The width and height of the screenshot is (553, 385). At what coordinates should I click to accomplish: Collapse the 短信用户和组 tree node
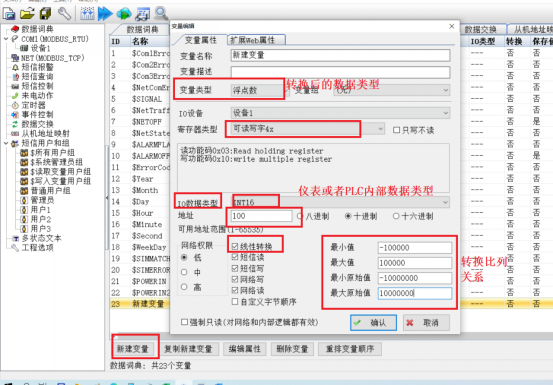click(x=6, y=143)
